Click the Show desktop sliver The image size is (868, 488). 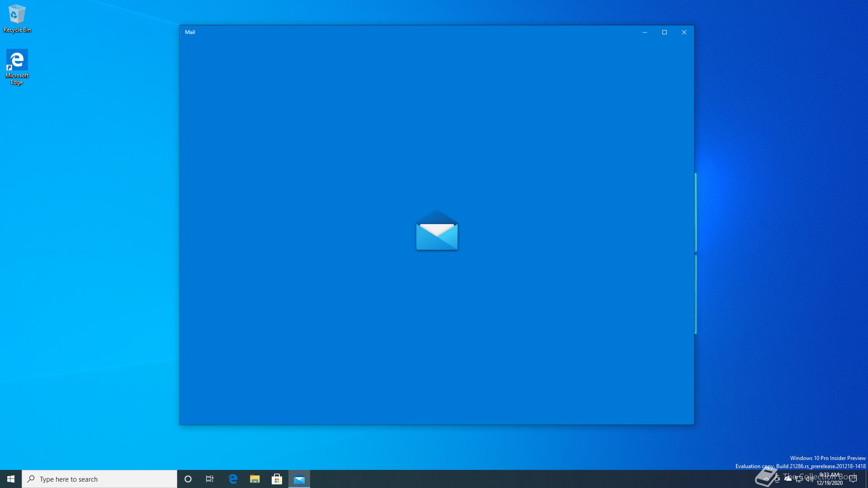tap(866, 479)
